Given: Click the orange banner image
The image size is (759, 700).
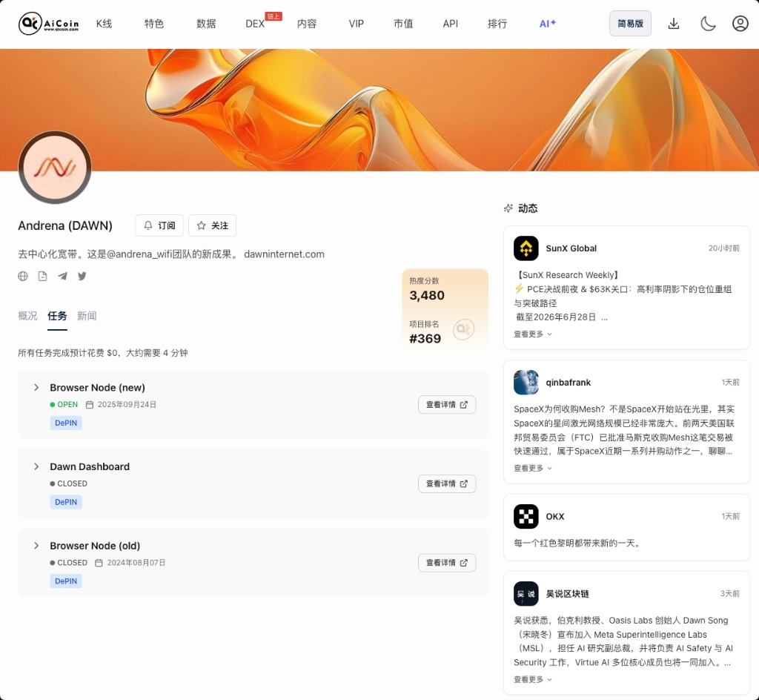Looking at the screenshot, I should tap(379, 110).
